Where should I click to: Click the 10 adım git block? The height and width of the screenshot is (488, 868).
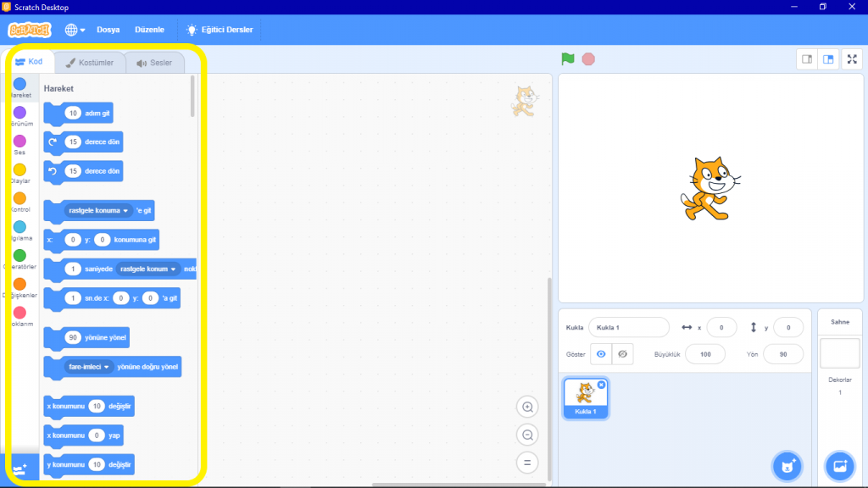tap(79, 114)
